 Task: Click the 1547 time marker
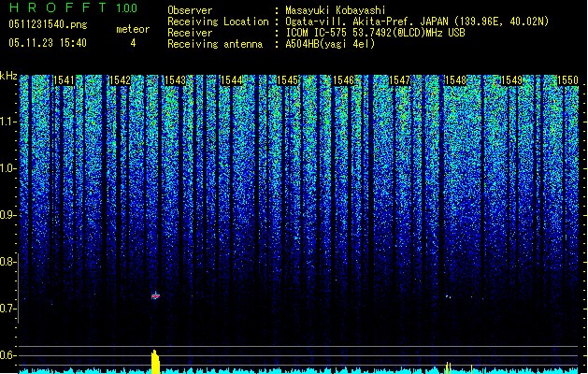400,80
